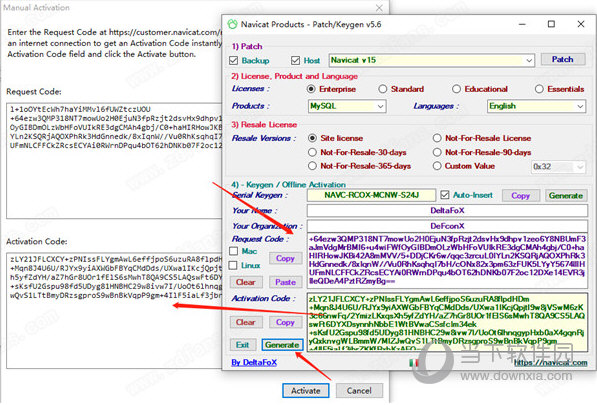Image resolution: width=597 pixels, height=405 pixels.
Task: Click inside the keygen Activation Code text box
Action: [x=447, y=322]
